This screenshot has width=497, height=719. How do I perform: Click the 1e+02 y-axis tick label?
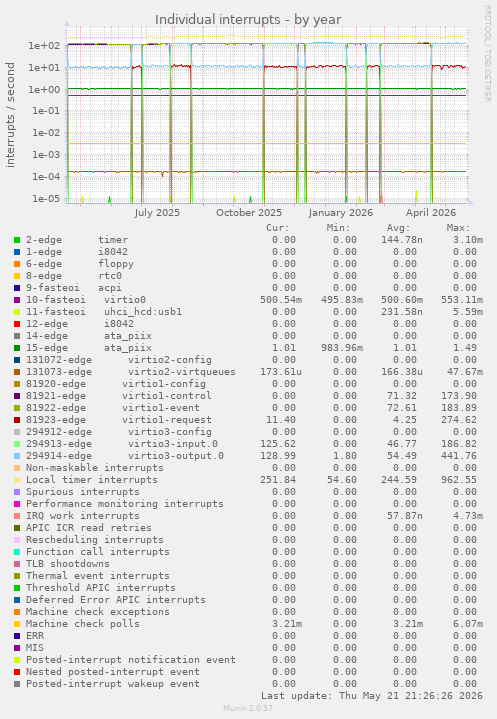[x=44, y=45]
